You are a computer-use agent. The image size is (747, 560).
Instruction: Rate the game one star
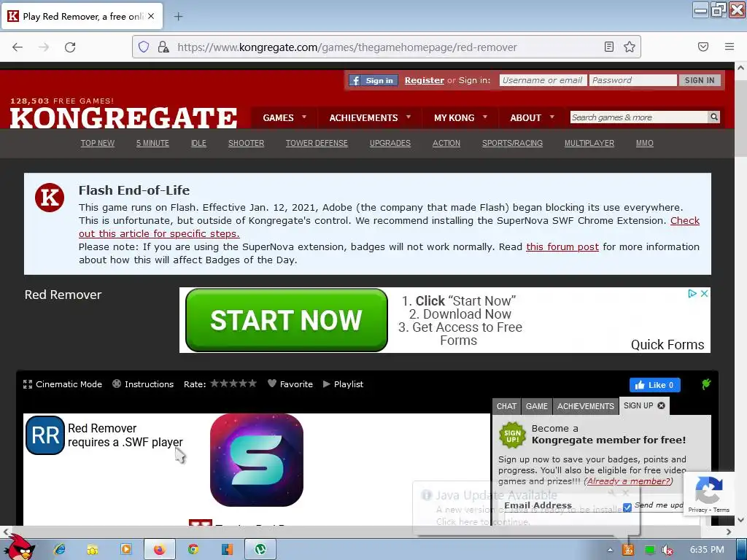pyautogui.click(x=215, y=384)
